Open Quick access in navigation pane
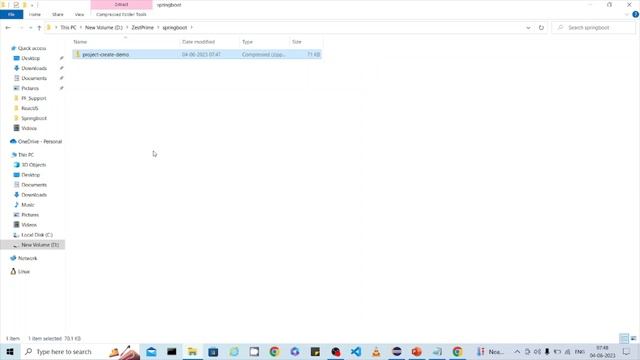 coord(32,48)
